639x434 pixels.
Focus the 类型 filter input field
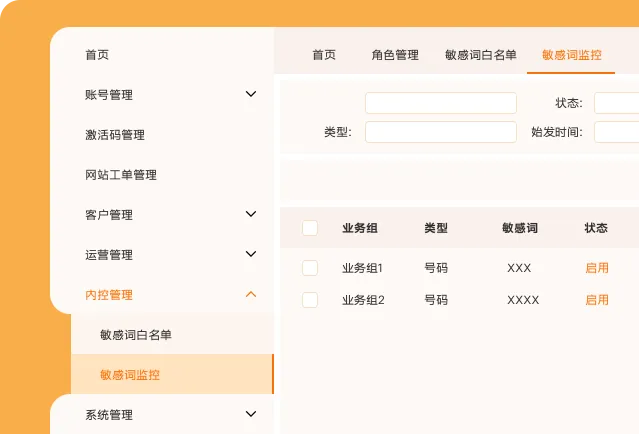tap(440, 132)
